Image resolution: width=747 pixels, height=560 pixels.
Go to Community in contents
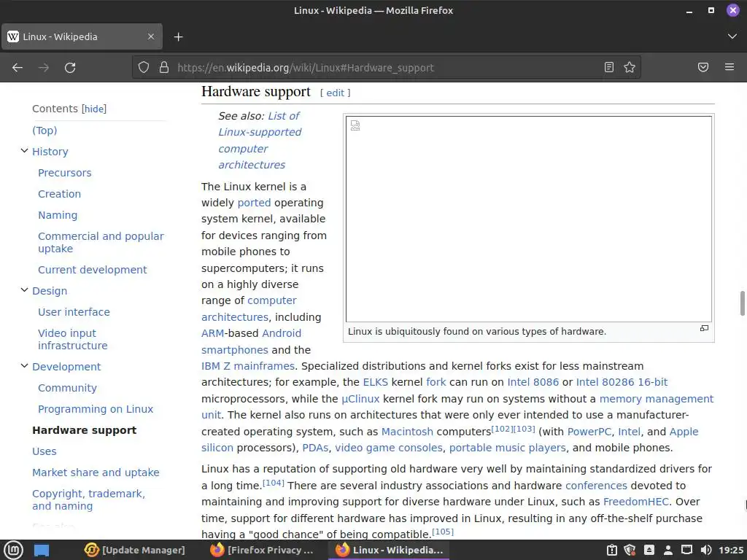pos(67,388)
